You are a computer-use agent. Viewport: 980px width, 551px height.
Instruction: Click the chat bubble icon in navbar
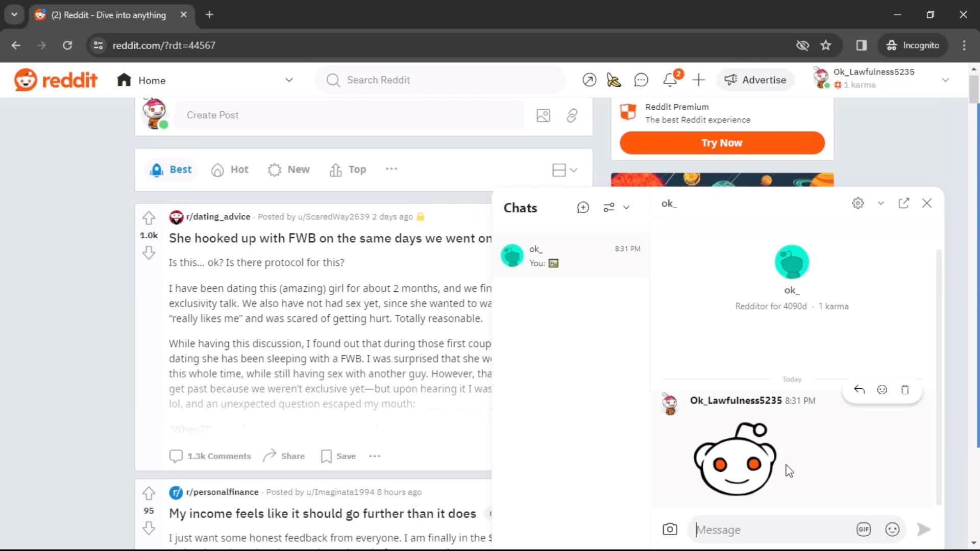click(x=641, y=80)
